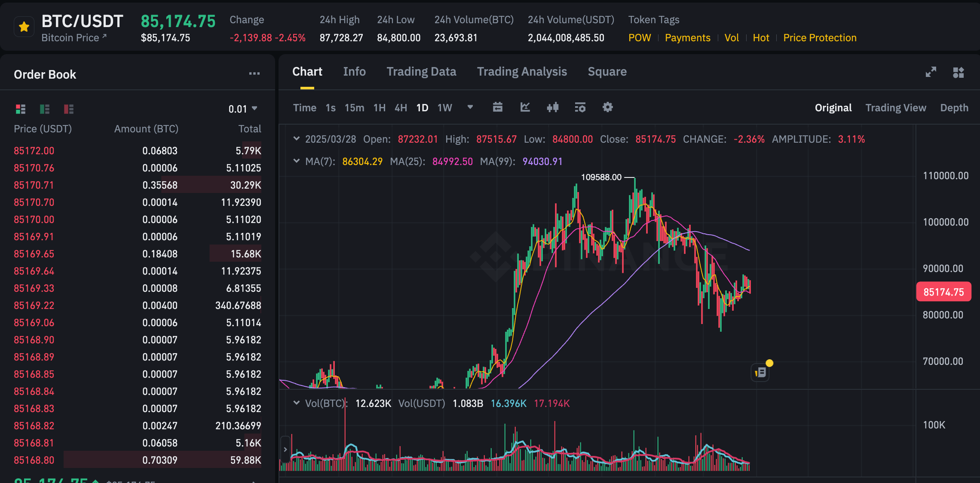Image resolution: width=980 pixels, height=483 pixels.
Task: Show sell orders only view
Action: pos(68,109)
